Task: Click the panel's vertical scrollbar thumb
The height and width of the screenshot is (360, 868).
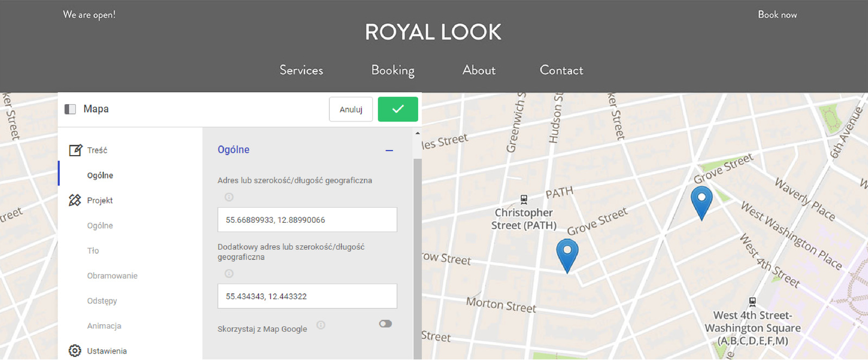Action: coord(417,259)
